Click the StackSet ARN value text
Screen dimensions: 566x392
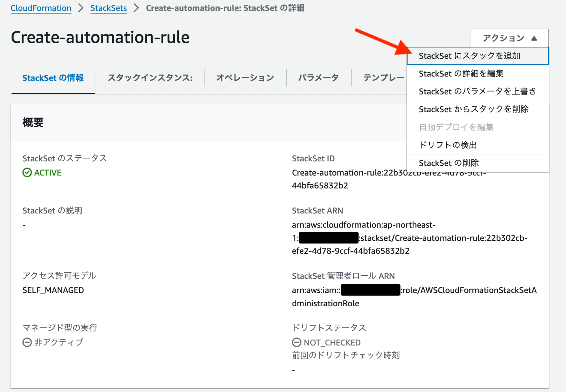[x=410, y=238]
